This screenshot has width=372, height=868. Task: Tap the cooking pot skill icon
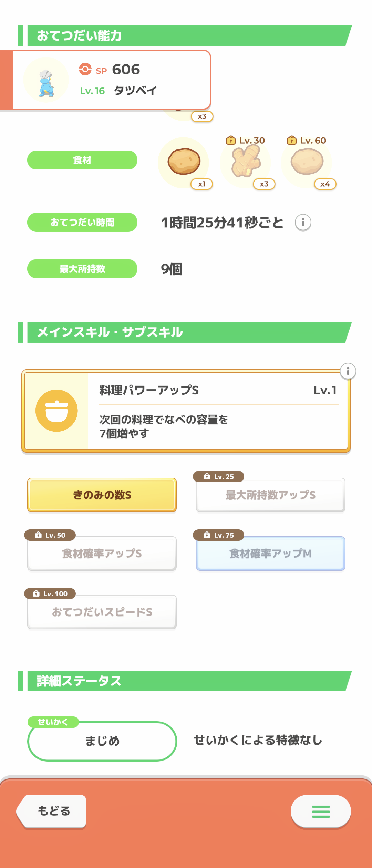[56, 411]
